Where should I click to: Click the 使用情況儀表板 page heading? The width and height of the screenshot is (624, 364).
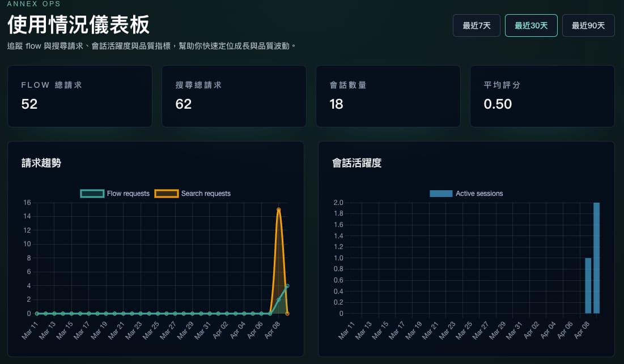click(78, 25)
